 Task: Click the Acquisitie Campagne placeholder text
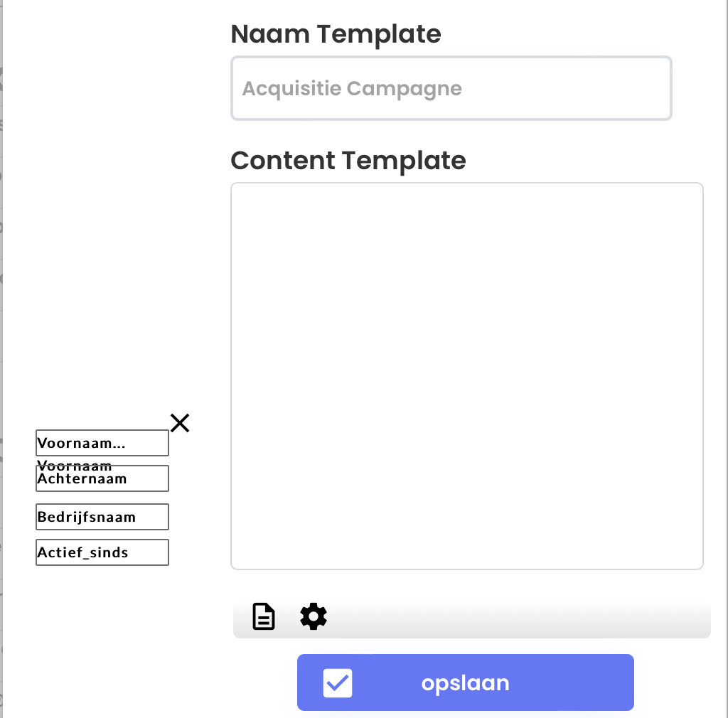352,89
